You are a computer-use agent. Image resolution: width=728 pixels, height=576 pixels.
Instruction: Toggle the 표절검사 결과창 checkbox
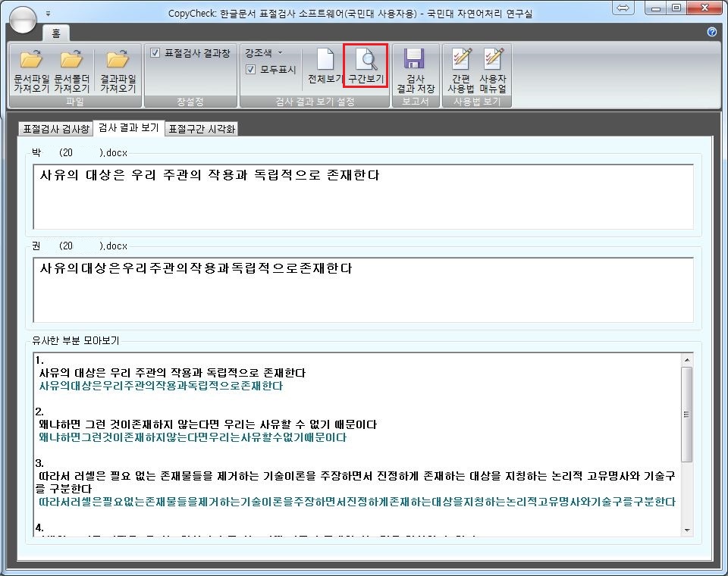pyautogui.click(x=155, y=53)
